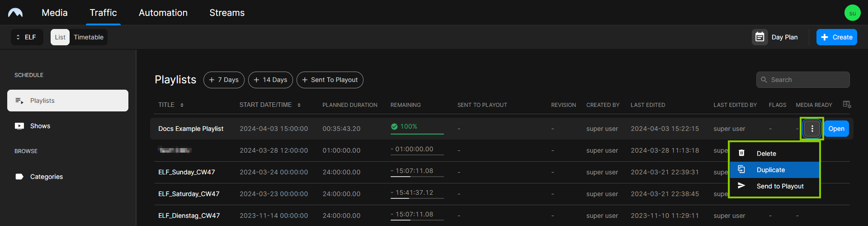Toggle the 7 Days filter chip

click(x=224, y=80)
